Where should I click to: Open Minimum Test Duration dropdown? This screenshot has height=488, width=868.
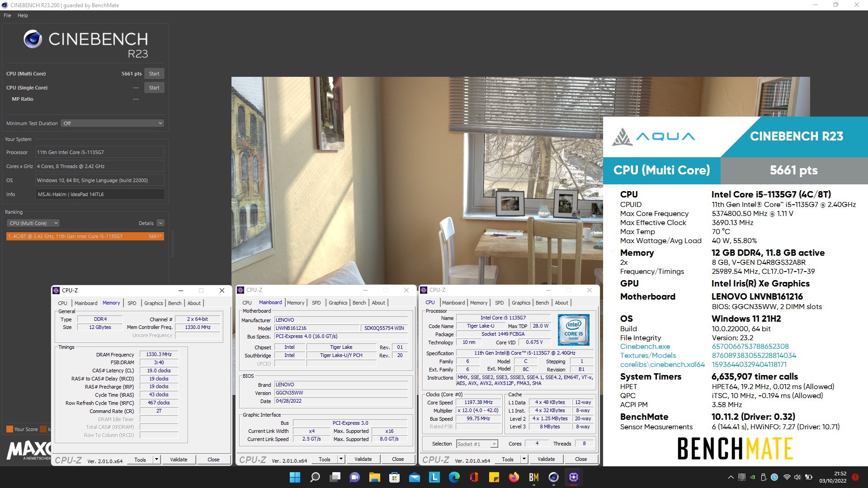pyautogui.click(x=113, y=123)
